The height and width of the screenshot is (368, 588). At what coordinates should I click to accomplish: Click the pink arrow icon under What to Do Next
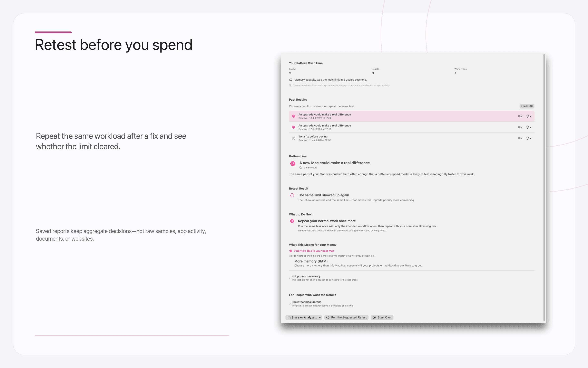[x=292, y=221]
